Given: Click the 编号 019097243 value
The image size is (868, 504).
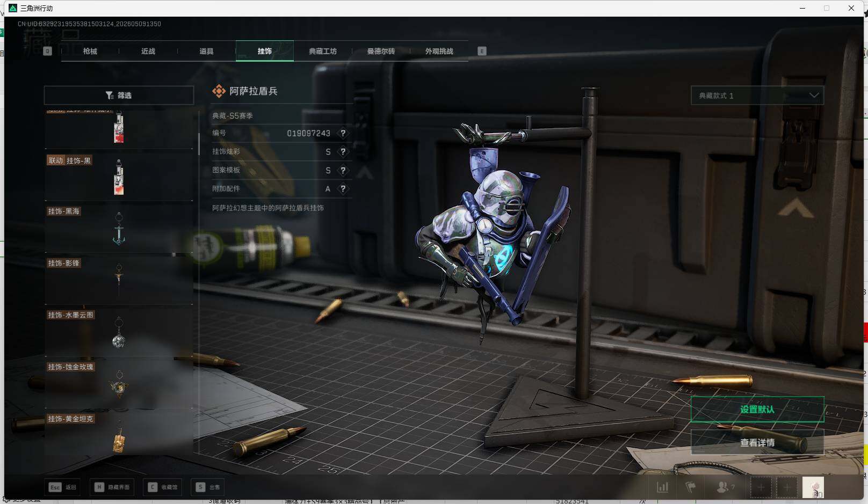Looking at the screenshot, I should coord(308,133).
